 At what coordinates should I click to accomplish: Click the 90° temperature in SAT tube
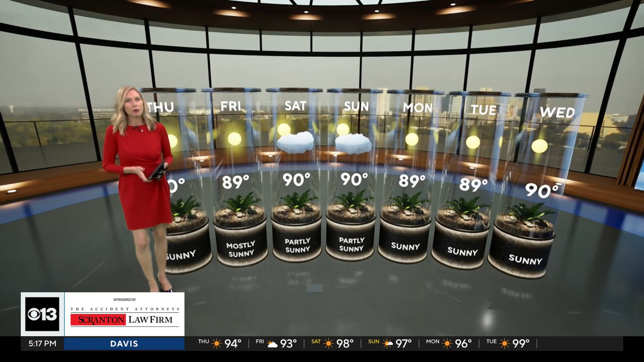pyautogui.click(x=297, y=179)
